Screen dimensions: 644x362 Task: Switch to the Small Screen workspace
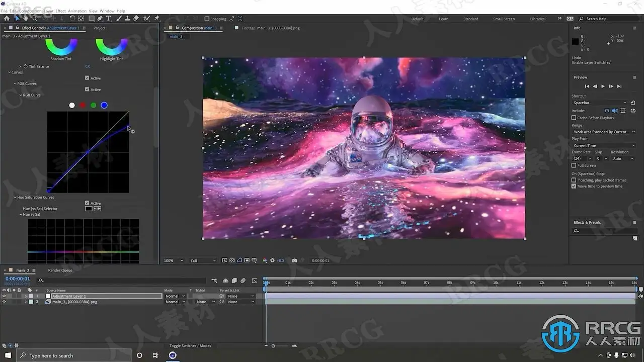pyautogui.click(x=504, y=19)
